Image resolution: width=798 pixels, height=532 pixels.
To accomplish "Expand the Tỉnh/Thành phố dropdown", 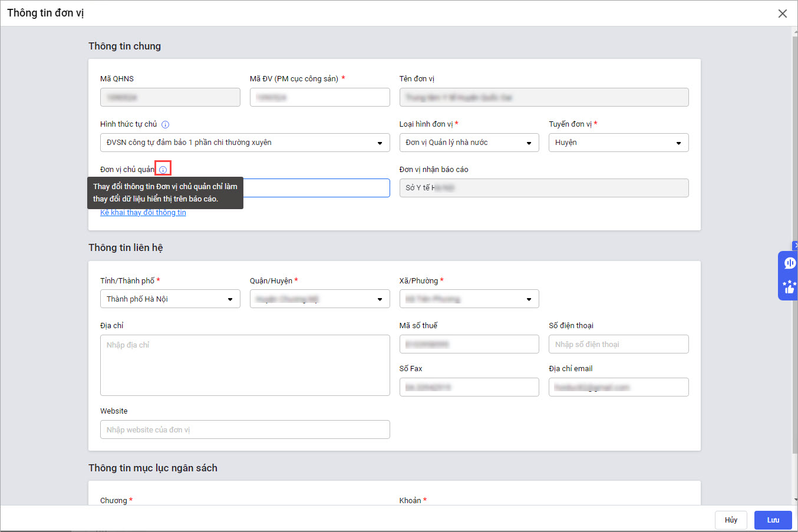I will click(x=170, y=299).
